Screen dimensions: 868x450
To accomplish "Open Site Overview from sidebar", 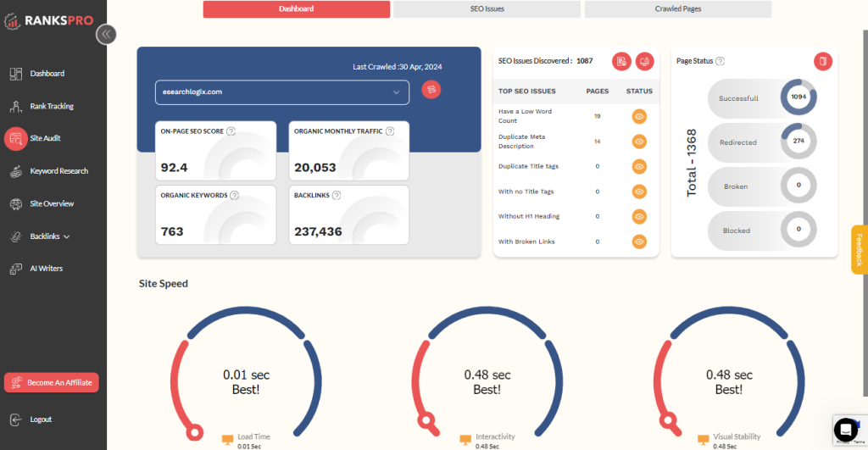I will pos(52,203).
